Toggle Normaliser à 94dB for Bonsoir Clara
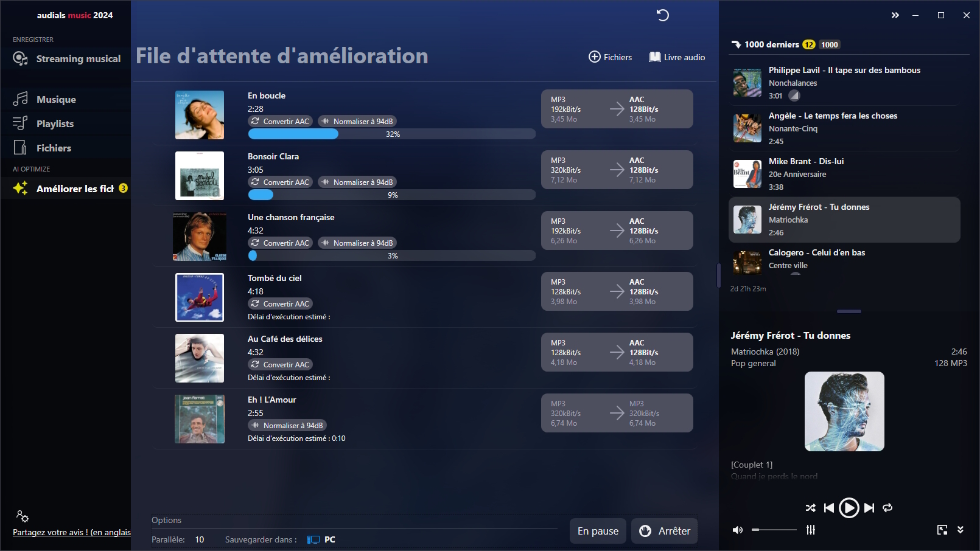980x551 pixels. point(357,182)
